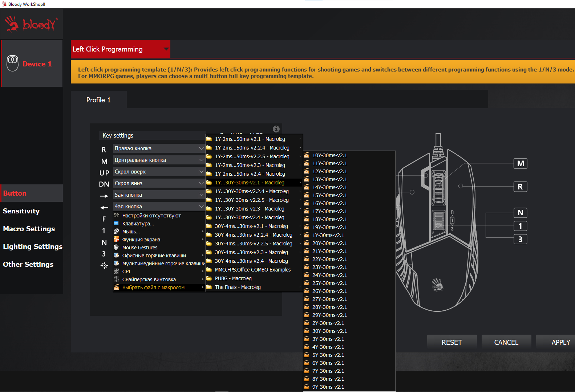
Task: Click the CANCEL button
Action: (506, 342)
